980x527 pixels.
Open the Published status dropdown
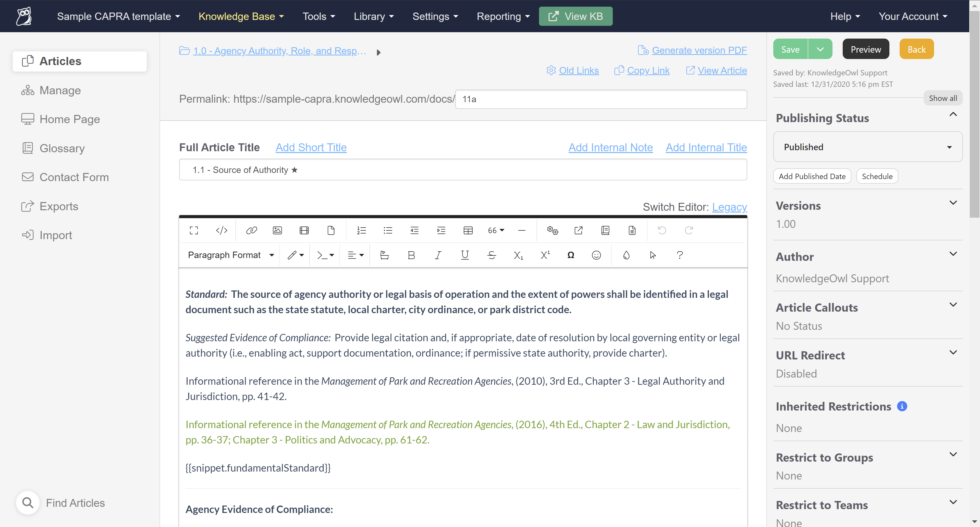867,147
